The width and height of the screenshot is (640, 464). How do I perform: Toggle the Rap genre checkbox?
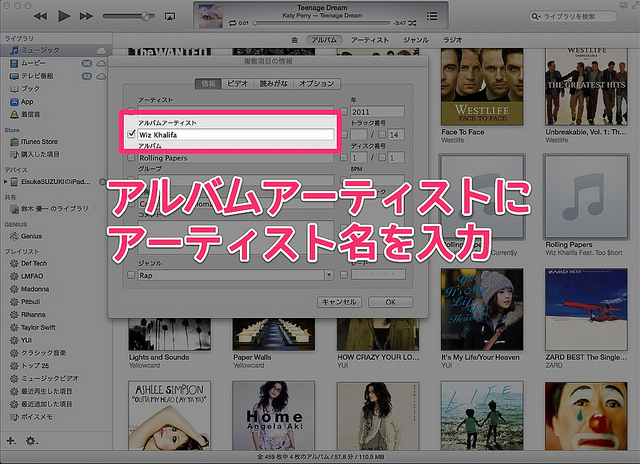[131, 275]
